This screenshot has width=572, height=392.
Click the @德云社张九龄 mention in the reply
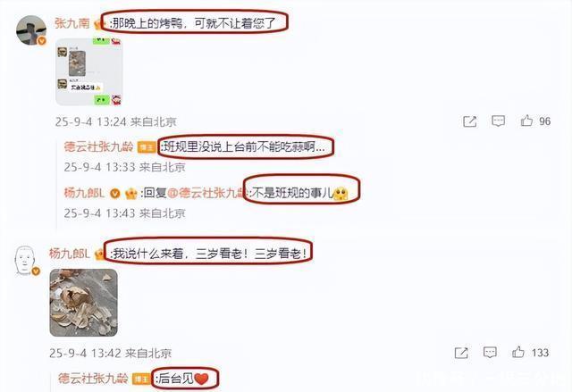tap(206, 193)
